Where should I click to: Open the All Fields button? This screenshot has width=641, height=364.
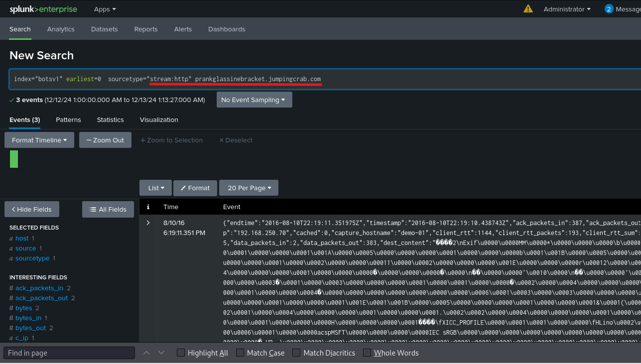click(x=108, y=209)
